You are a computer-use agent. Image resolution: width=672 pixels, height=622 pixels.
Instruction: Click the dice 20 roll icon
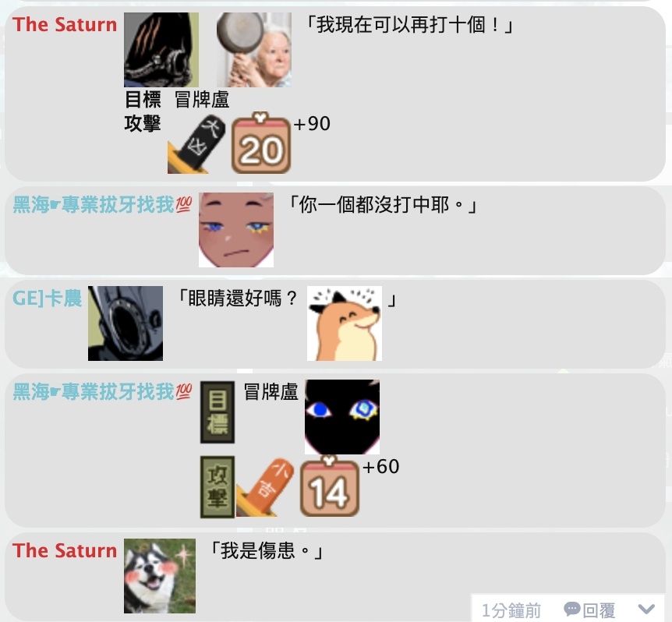pos(261,143)
